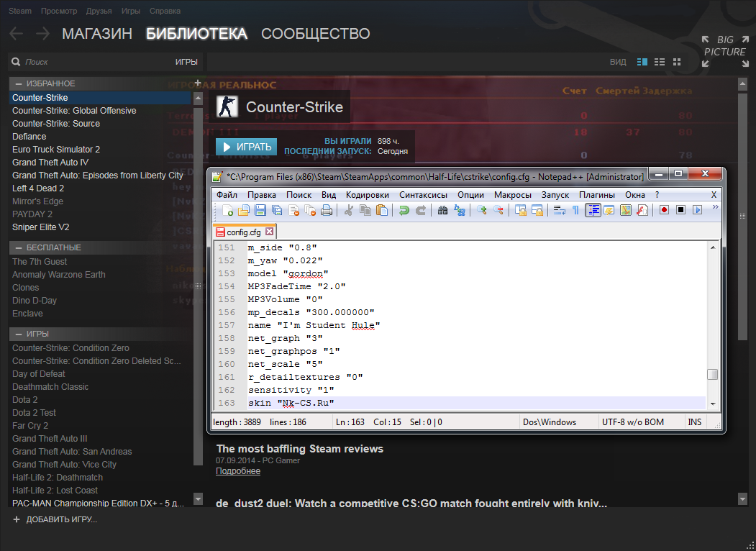This screenshot has width=756, height=551.
Task: Click the Replace icon in the toolbar
Action: tap(460, 210)
